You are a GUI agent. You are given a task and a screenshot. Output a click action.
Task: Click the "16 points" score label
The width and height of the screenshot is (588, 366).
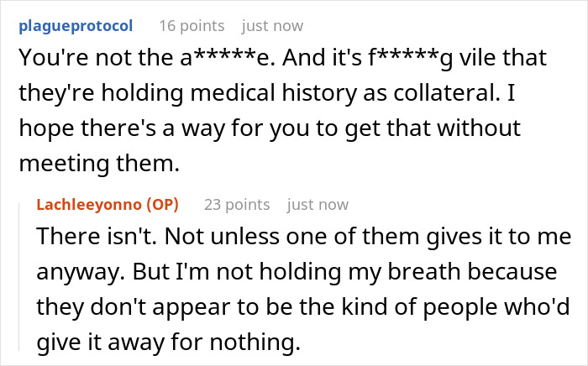point(192,26)
